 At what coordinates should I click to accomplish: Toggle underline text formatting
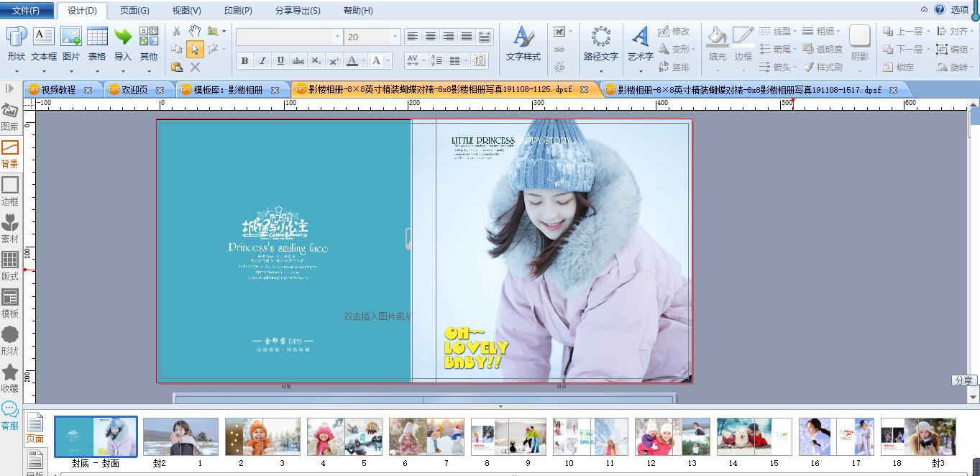click(280, 61)
